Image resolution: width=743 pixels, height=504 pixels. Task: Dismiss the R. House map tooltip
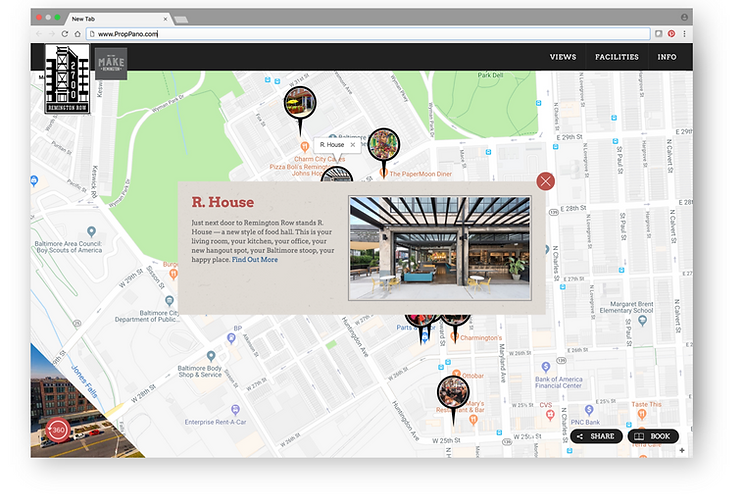coord(353,145)
